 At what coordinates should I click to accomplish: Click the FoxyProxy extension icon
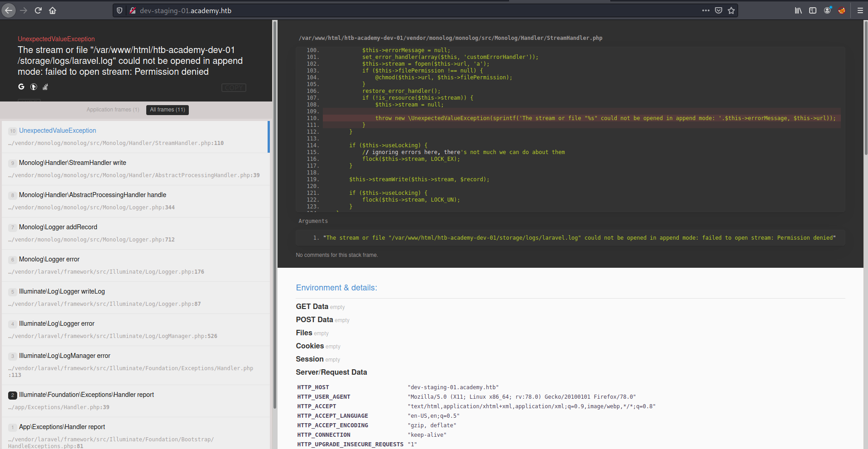coord(841,10)
